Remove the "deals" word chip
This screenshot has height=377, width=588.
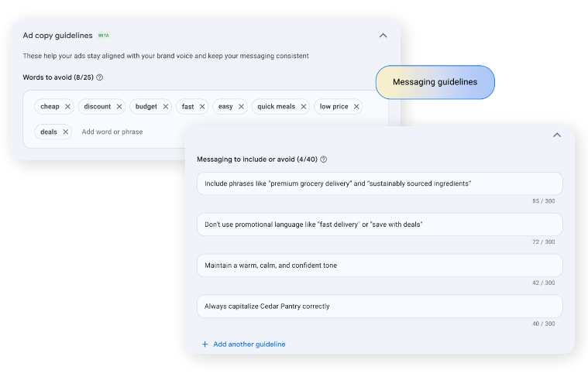click(65, 132)
